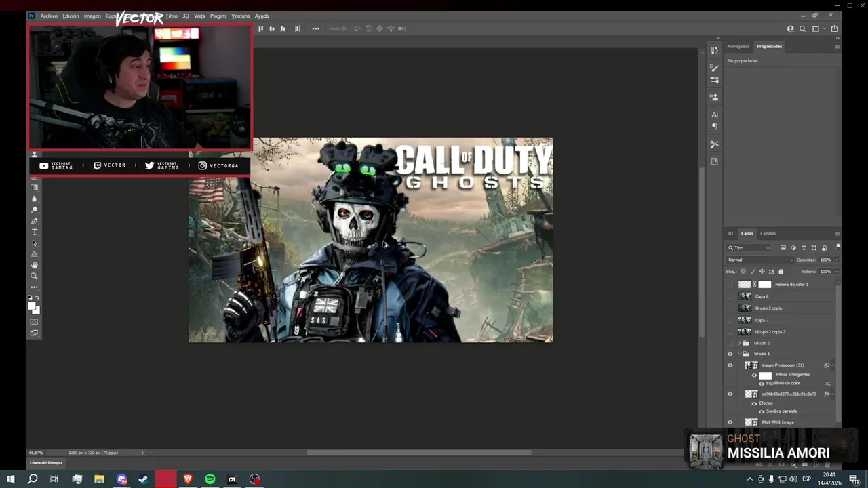Filter layers by pixel layers icon
This screenshot has width=868, height=488.
tap(783, 248)
